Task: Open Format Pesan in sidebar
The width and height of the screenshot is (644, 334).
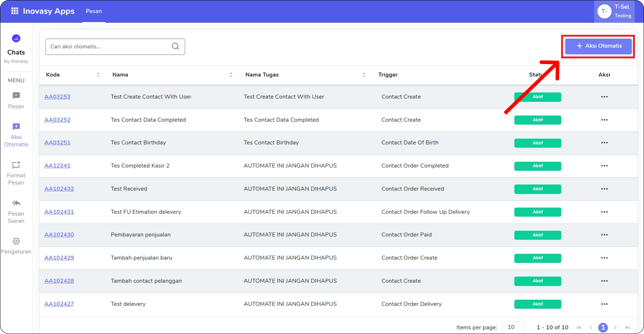Action: (x=16, y=173)
